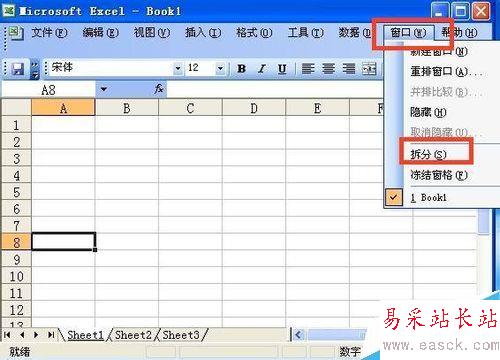The height and width of the screenshot is (360, 500).
Task: Select column D header
Action: point(254,108)
